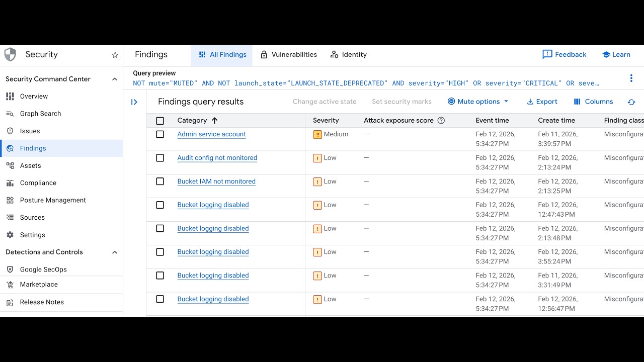
Task: Select the Admin service account row checkbox
Action: tap(160, 134)
